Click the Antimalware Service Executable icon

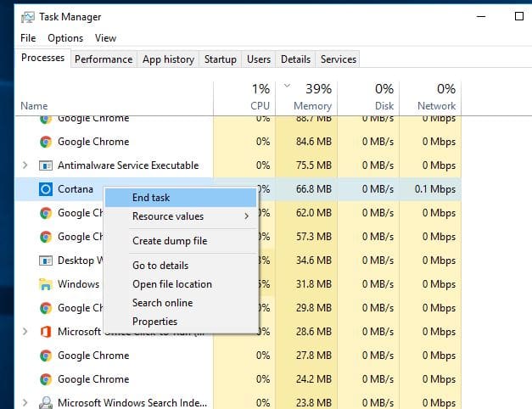click(x=46, y=165)
